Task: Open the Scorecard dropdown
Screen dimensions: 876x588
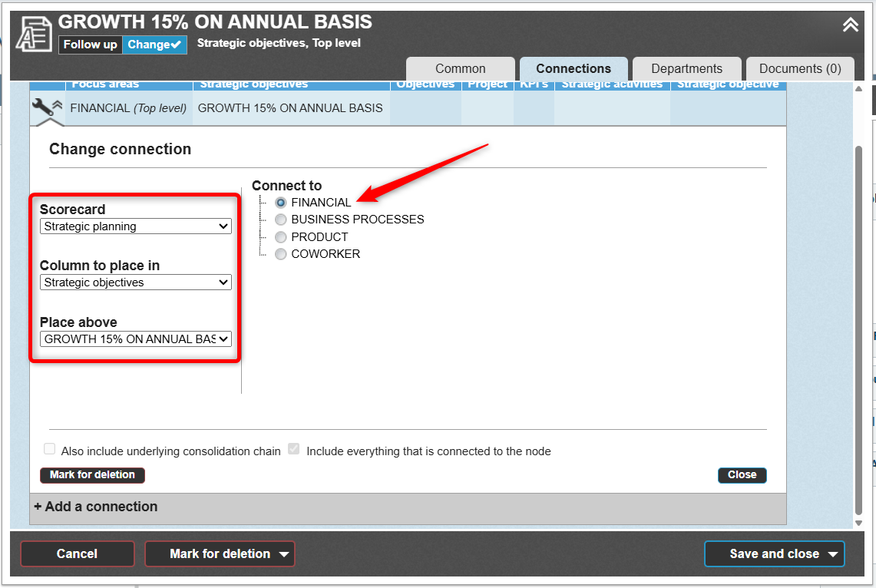Action: pos(135,226)
